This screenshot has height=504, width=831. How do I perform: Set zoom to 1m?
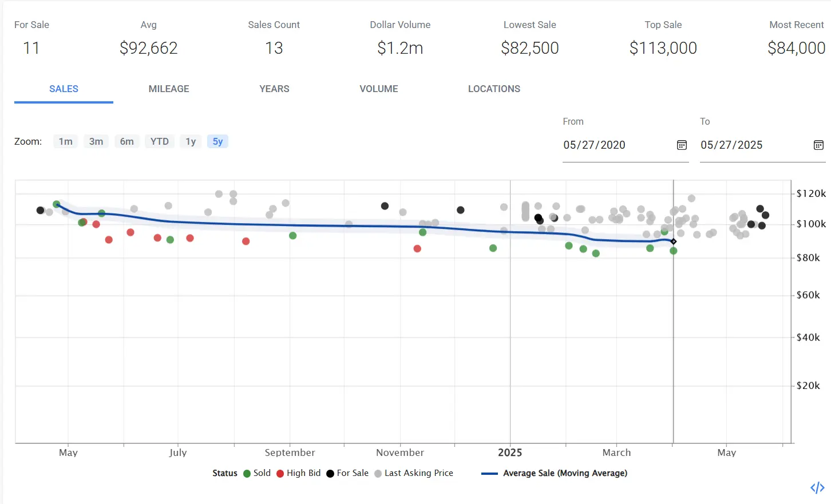[x=66, y=141]
